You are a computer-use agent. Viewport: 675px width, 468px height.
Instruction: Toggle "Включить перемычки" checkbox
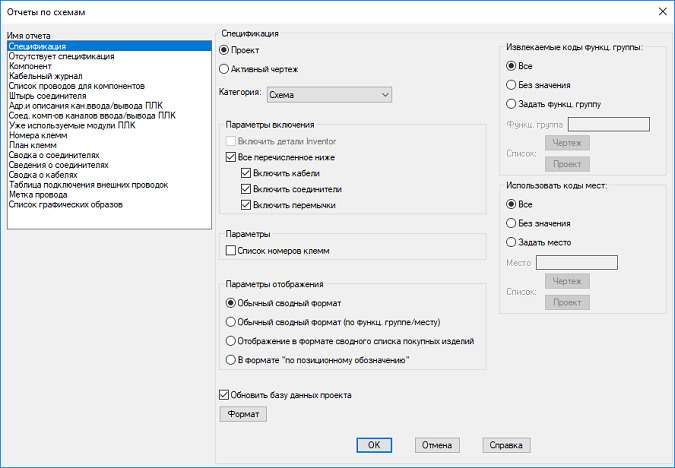click(246, 205)
